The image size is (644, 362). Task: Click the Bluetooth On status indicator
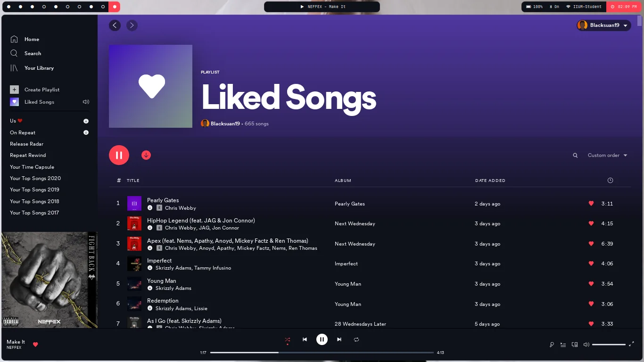tap(554, 7)
